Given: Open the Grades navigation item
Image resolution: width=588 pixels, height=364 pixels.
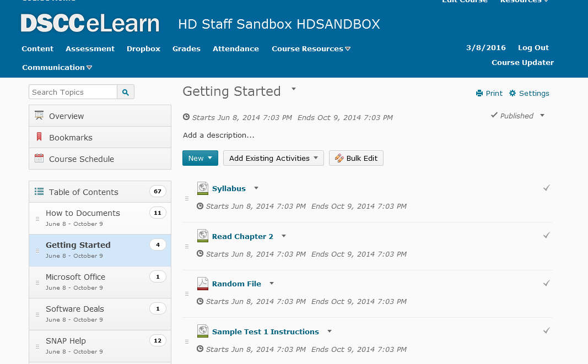Looking at the screenshot, I should click(x=186, y=48).
